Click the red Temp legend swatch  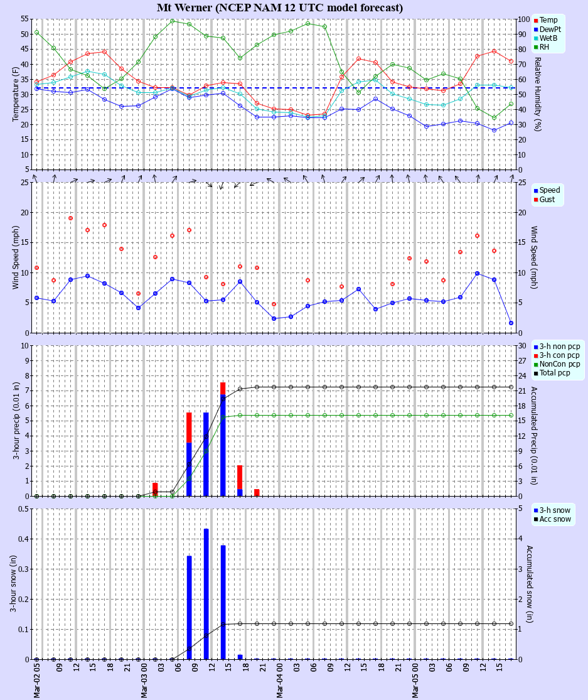pos(536,20)
